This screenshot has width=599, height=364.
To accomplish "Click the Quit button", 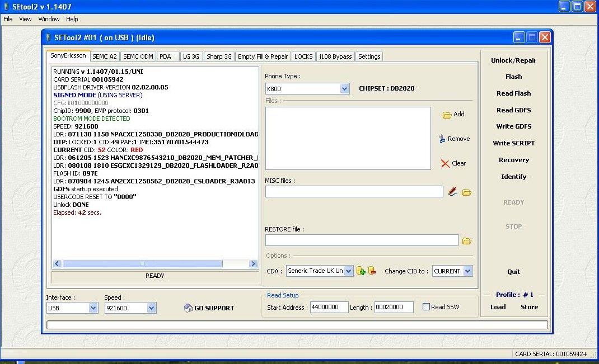I will click(x=513, y=272).
